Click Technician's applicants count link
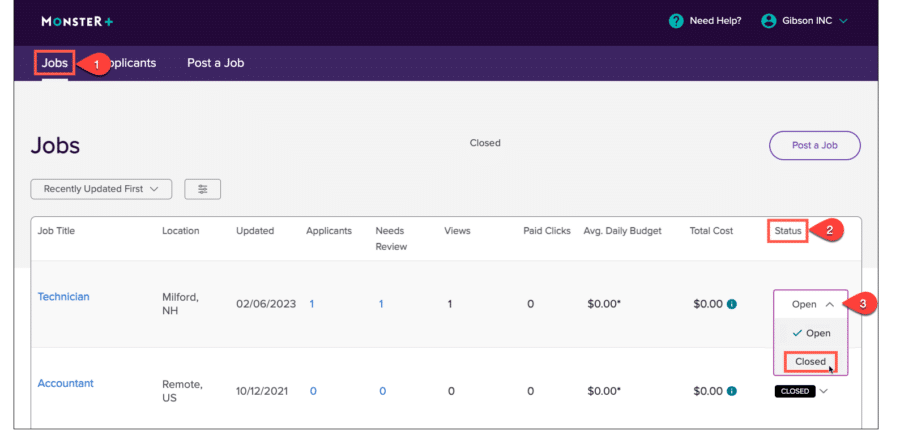This screenshot has height=444, width=900. [311, 304]
